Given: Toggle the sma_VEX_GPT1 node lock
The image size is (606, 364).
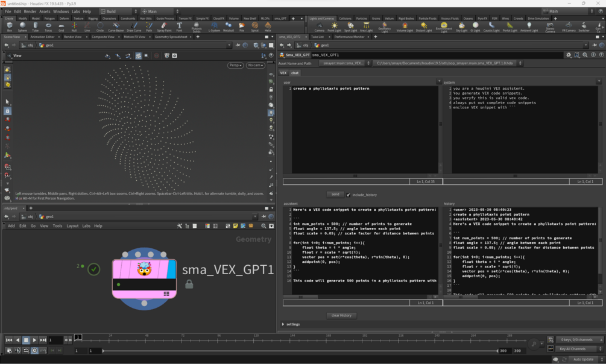Looking at the screenshot, I should (x=189, y=284).
